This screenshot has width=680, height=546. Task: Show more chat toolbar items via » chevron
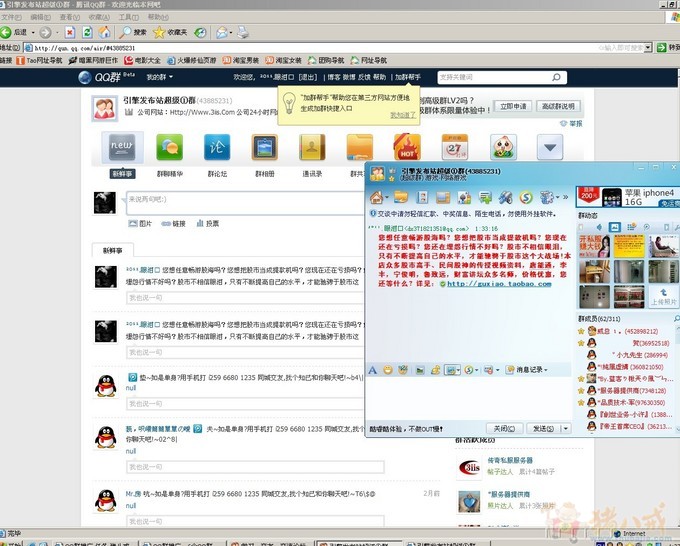coord(566,197)
